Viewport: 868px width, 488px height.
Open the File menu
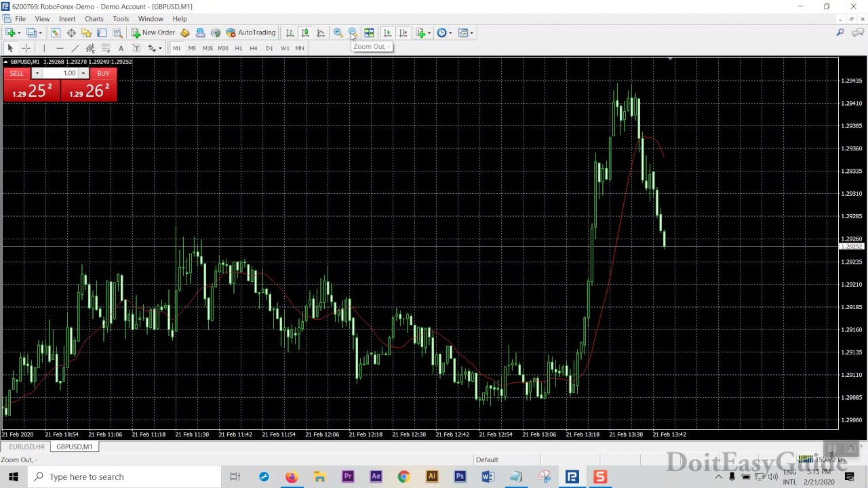[x=20, y=19]
